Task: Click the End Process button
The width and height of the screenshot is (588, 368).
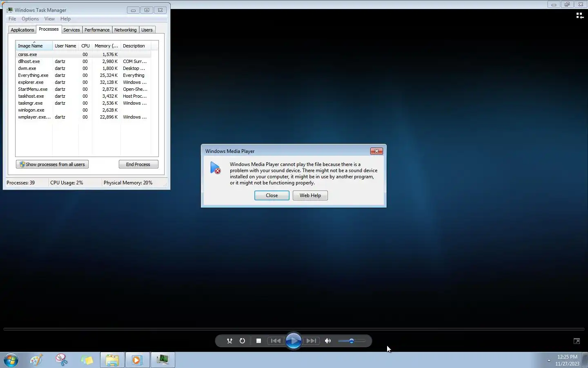Action: pos(138,164)
